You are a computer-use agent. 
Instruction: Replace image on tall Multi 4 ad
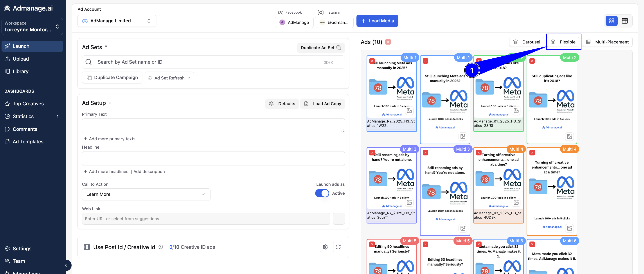[x=570, y=228]
